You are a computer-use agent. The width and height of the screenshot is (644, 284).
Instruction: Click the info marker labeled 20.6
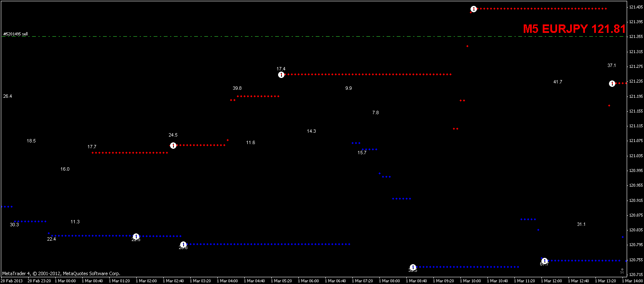184,244
